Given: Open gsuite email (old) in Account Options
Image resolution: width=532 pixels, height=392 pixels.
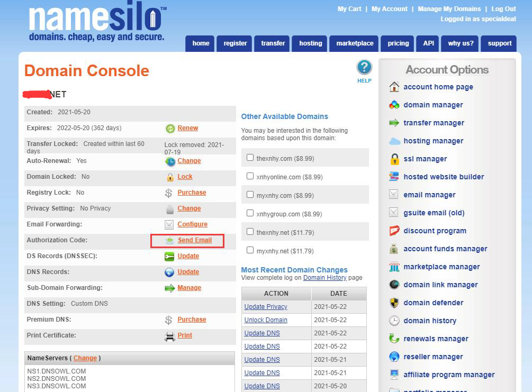Looking at the screenshot, I should (x=434, y=213).
